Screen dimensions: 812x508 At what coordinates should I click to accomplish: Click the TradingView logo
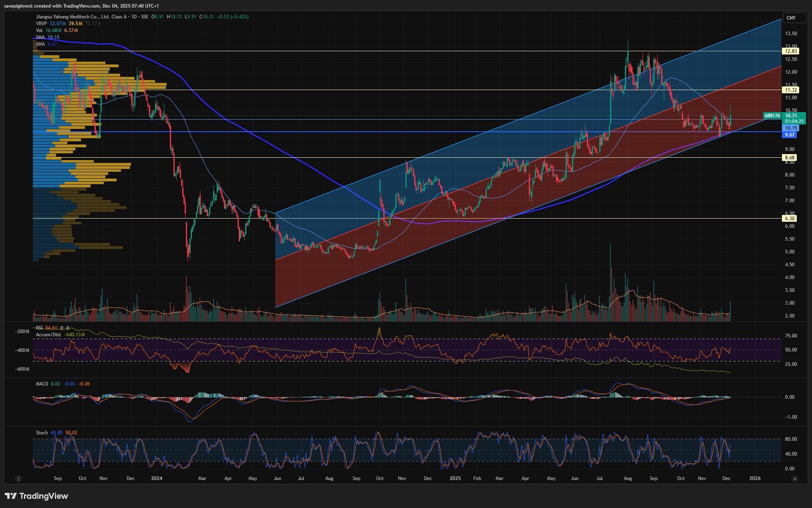[36, 496]
